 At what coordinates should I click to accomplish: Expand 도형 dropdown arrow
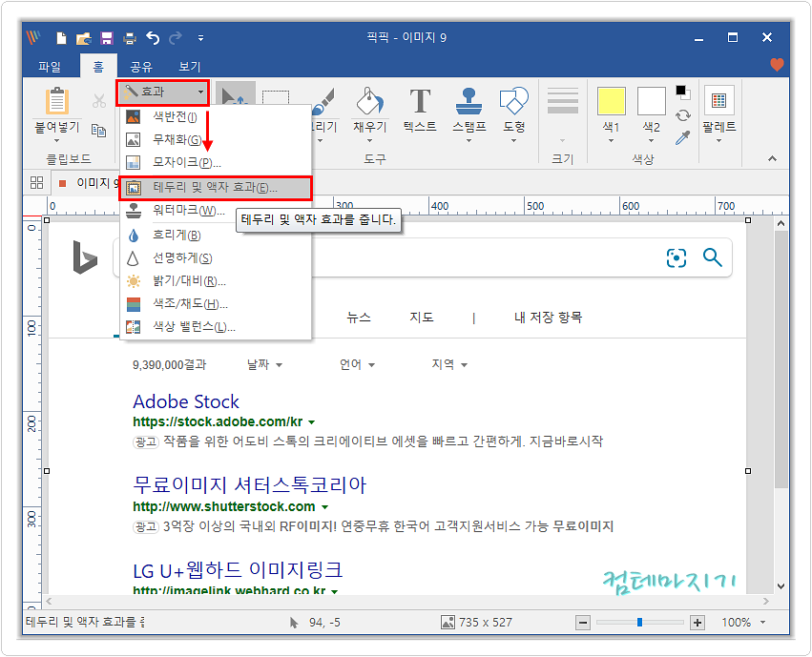pyautogui.click(x=513, y=141)
